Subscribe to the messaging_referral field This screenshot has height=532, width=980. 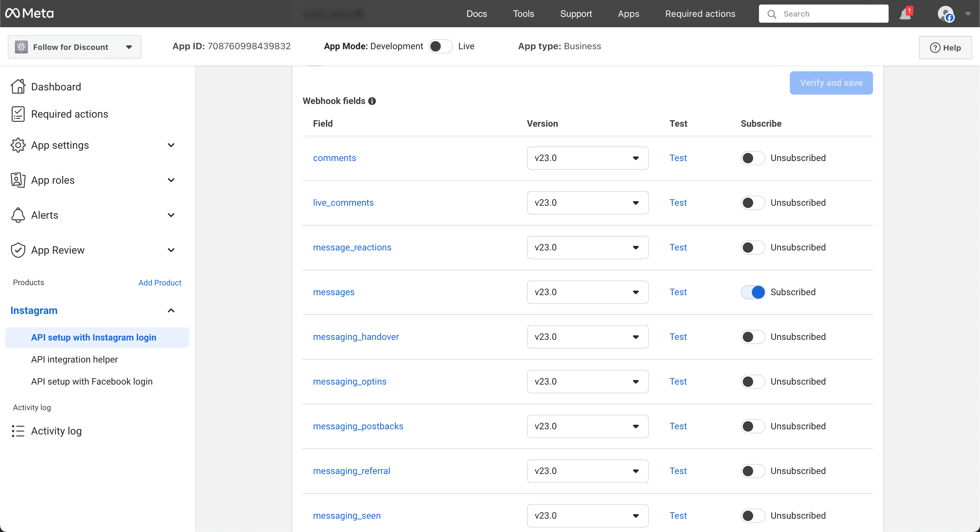click(752, 471)
